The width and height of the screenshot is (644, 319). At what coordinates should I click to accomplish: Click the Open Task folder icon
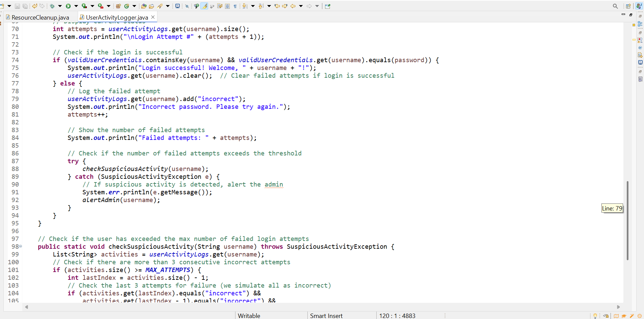click(151, 6)
